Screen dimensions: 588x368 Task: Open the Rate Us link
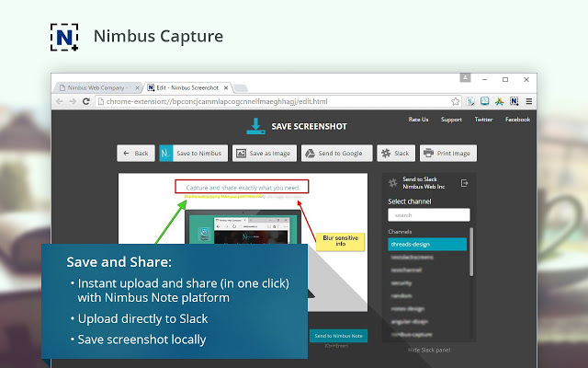pos(418,120)
